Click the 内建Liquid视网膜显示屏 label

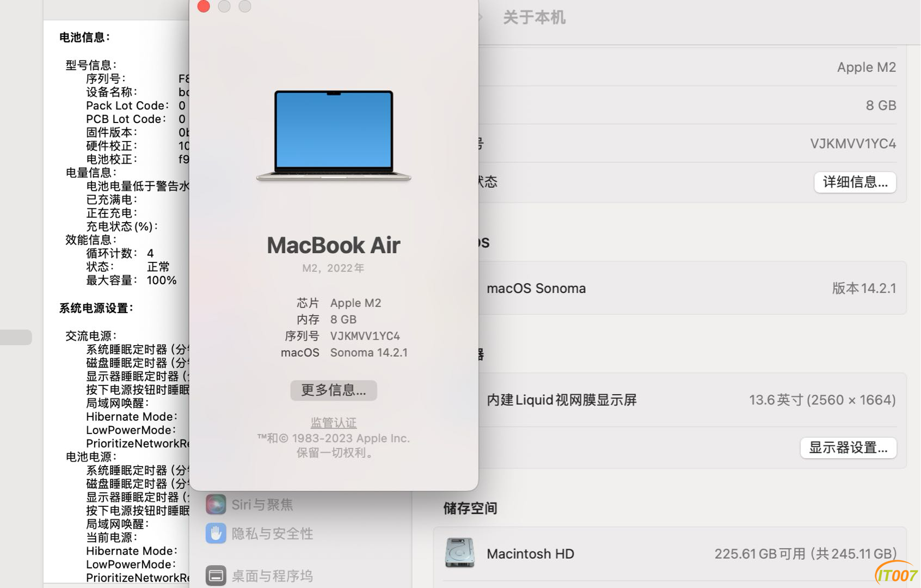[x=562, y=400]
